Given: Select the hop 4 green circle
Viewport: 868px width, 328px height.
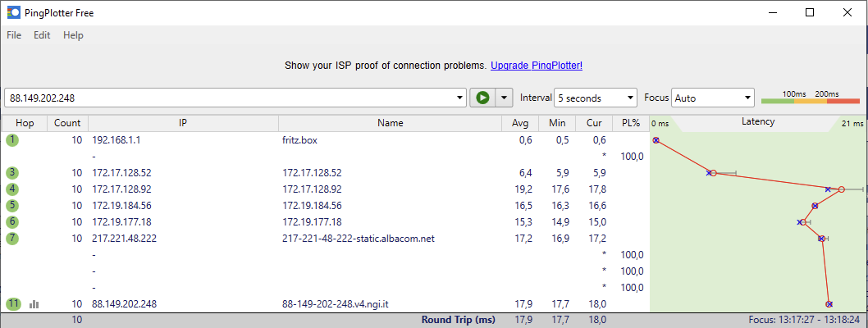Looking at the screenshot, I should [12, 189].
